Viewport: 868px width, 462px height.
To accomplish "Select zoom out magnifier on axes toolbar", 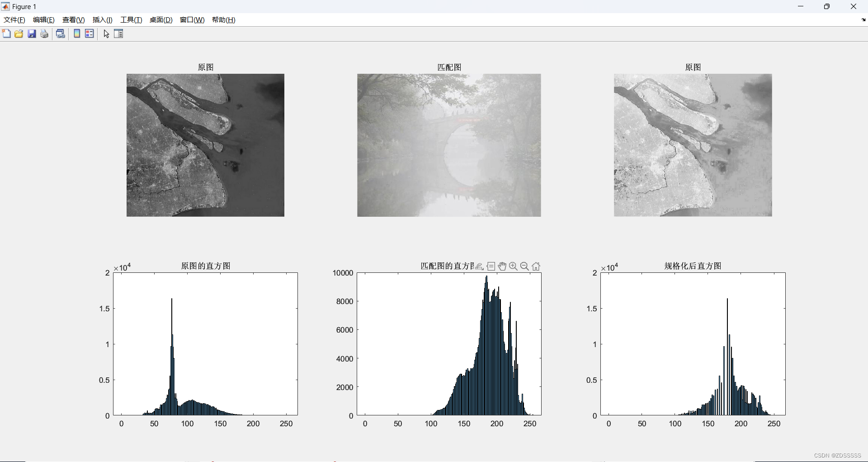I will click(x=524, y=266).
